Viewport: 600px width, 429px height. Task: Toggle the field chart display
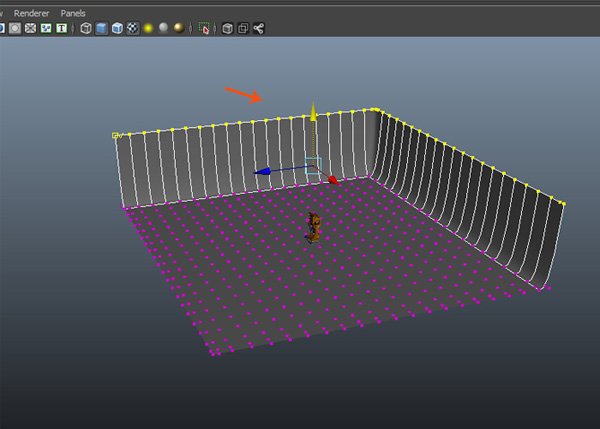tap(31, 28)
